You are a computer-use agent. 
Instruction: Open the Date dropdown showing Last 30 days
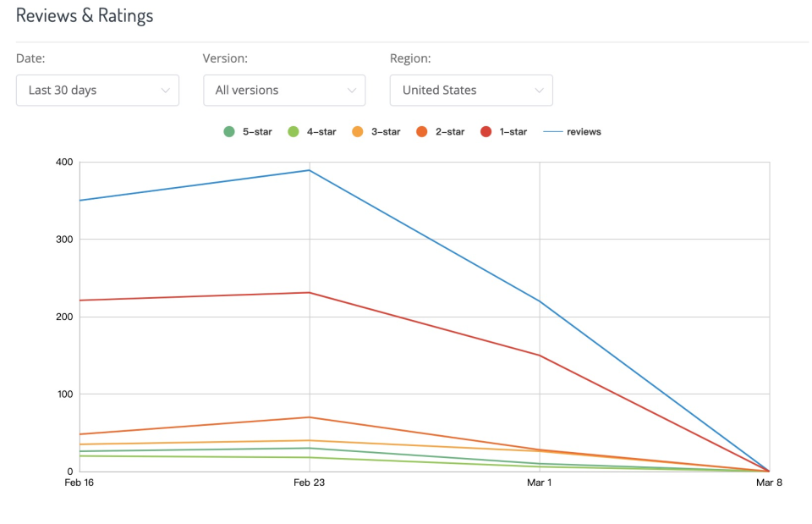(x=97, y=91)
